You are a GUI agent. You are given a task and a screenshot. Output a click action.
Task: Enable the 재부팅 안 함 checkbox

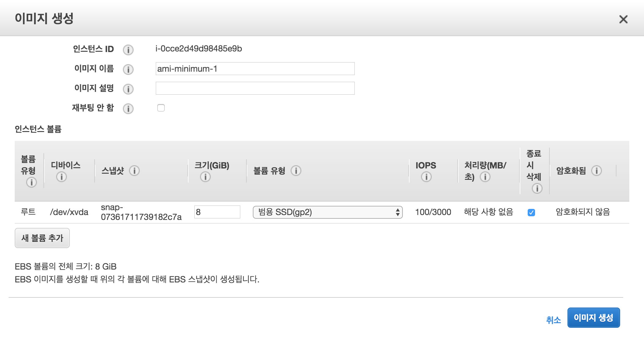161,108
